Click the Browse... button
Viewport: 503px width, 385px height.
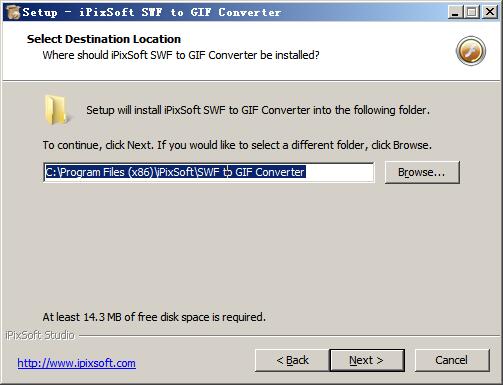coord(422,172)
